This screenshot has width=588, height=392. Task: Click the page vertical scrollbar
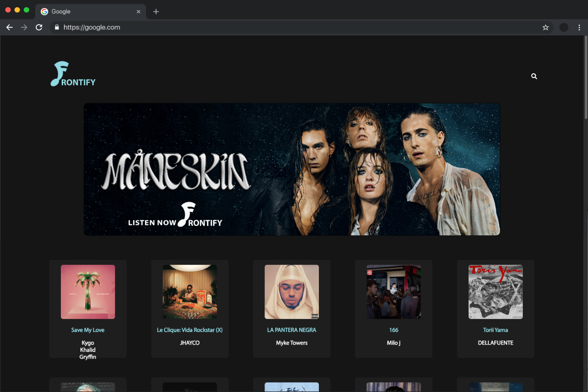coord(586,78)
